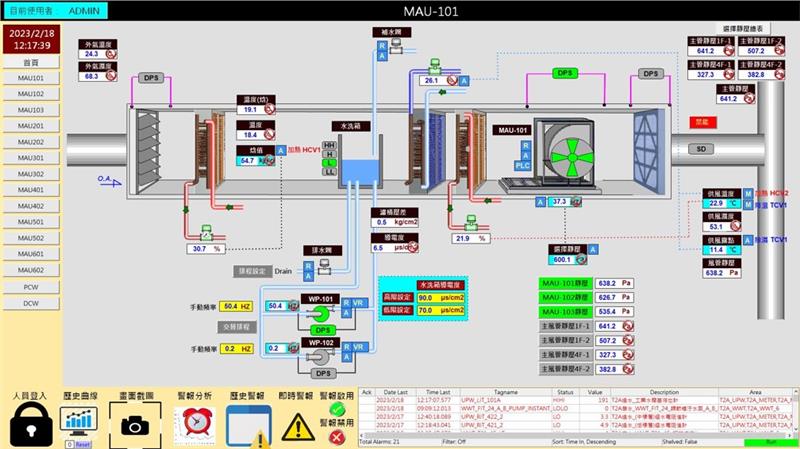Viewport: 800px width, 449px height.
Task: Toggle the M button beside HCV2 label
Action: [748, 194]
